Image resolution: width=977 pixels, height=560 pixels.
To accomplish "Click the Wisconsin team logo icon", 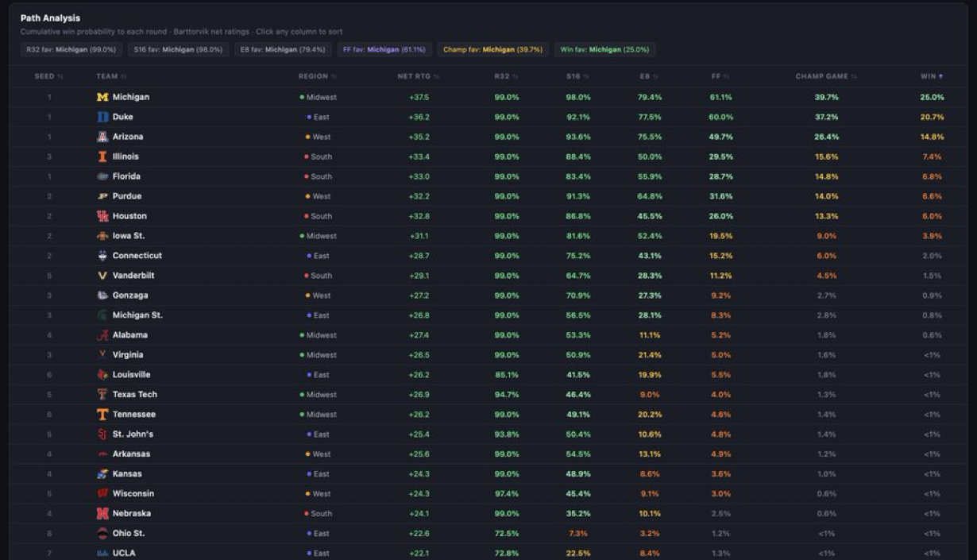I will [102, 494].
